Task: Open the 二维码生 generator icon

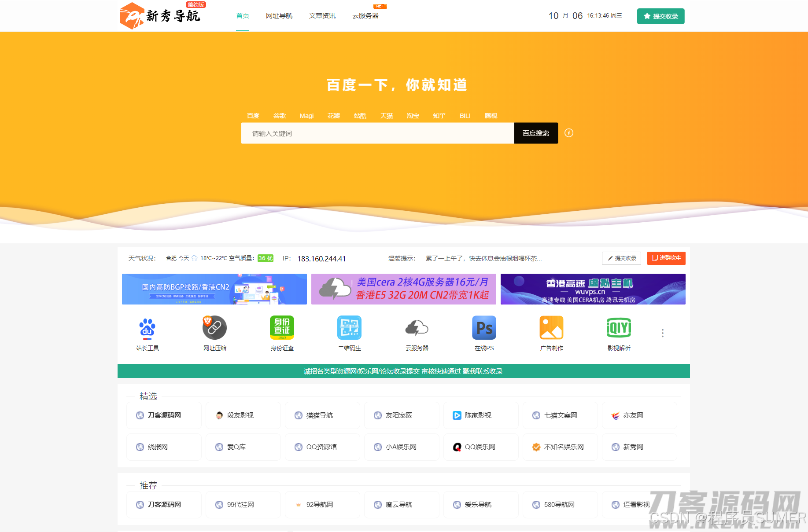Action: click(x=349, y=328)
